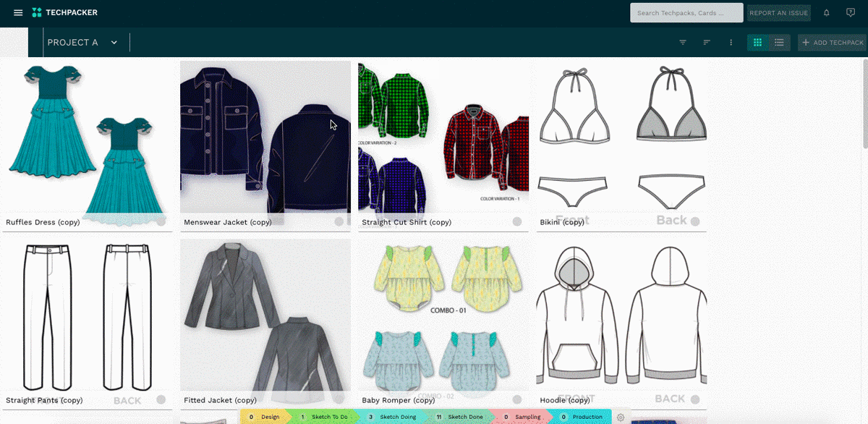Select the Straight Cut Shirt status circle

[x=517, y=222]
